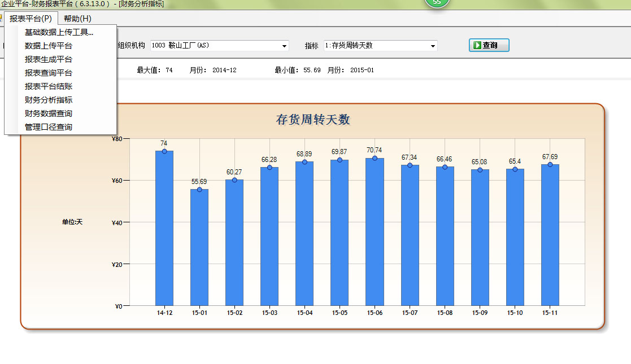Click the 最小值 month value 2015-01
Screen dimensions: 631x364
click(362, 70)
